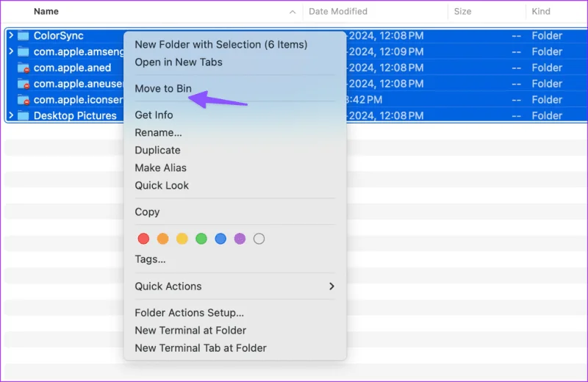Screen dimensions: 588x382
Task: Open Quick Actions menu entry
Action: (x=168, y=286)
